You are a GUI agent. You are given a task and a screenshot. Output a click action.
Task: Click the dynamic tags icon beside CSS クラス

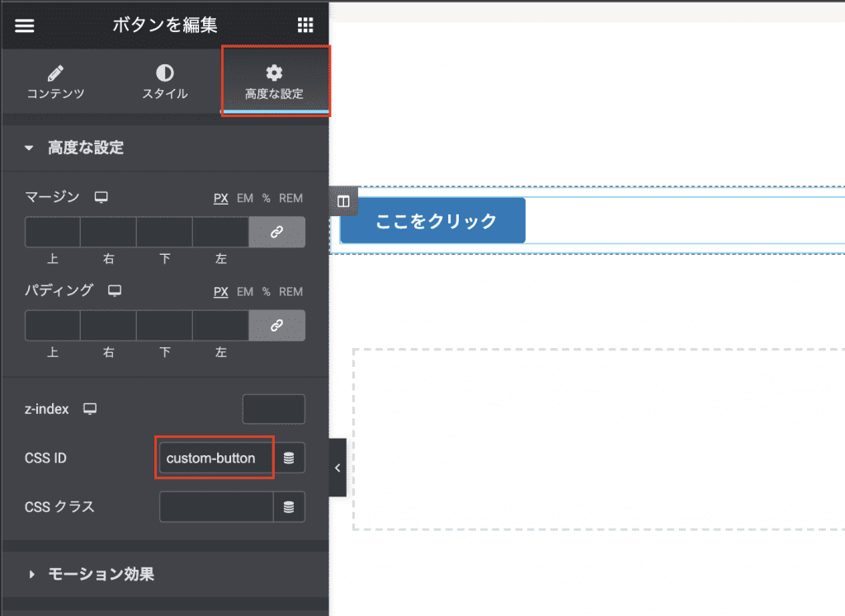(289, 507)
